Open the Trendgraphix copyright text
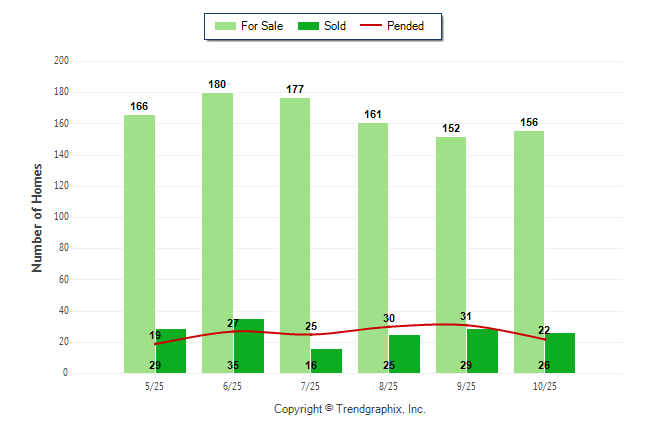 [x=350, y=409]
